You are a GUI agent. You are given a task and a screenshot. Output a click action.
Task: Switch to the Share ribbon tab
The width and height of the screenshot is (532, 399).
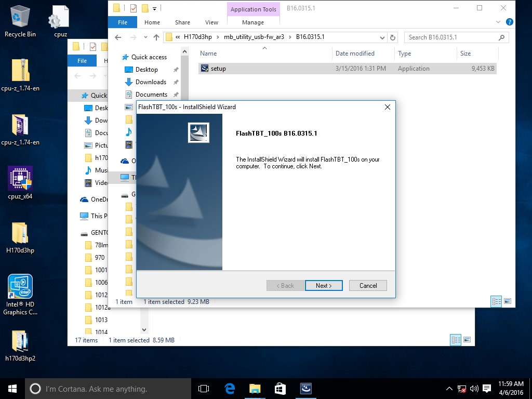pyautogui.click(x=182, y=22)
